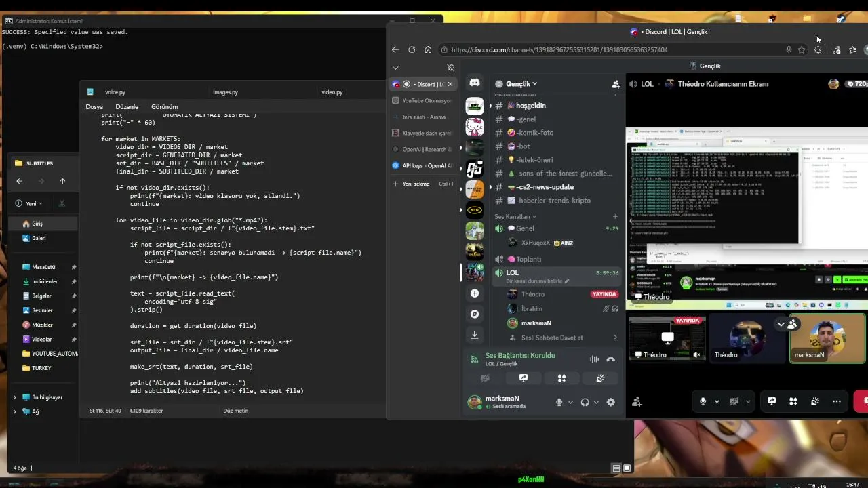
Task: Open mic options arrow in call bar
Action: (x=716, y=401)
